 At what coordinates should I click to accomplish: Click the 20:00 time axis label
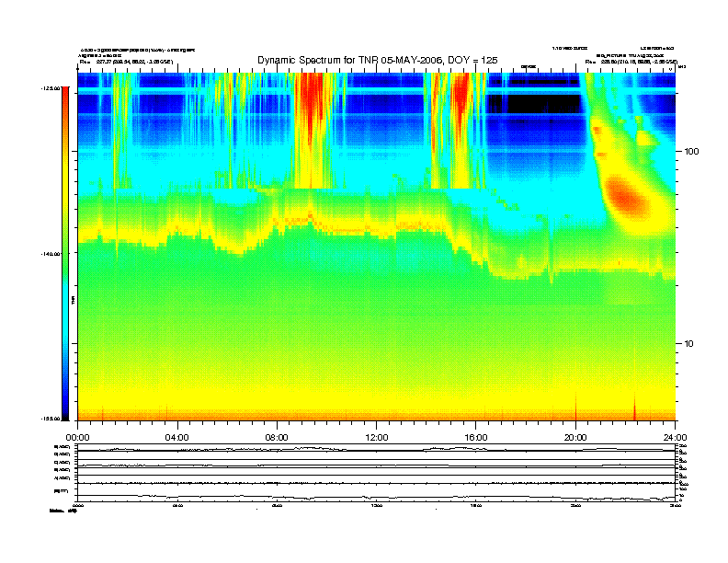(x=575, y=438)
